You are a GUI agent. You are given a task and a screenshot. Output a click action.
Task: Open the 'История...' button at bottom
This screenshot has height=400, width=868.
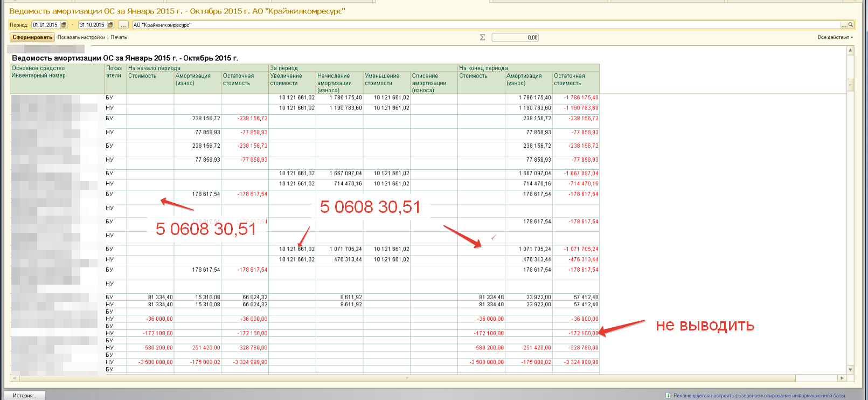[25, 396]
